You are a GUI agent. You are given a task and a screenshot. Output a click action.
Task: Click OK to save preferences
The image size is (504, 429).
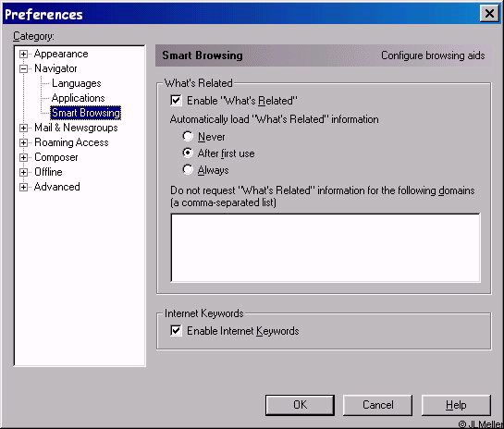pyautogui.click(x=300, y=405)
